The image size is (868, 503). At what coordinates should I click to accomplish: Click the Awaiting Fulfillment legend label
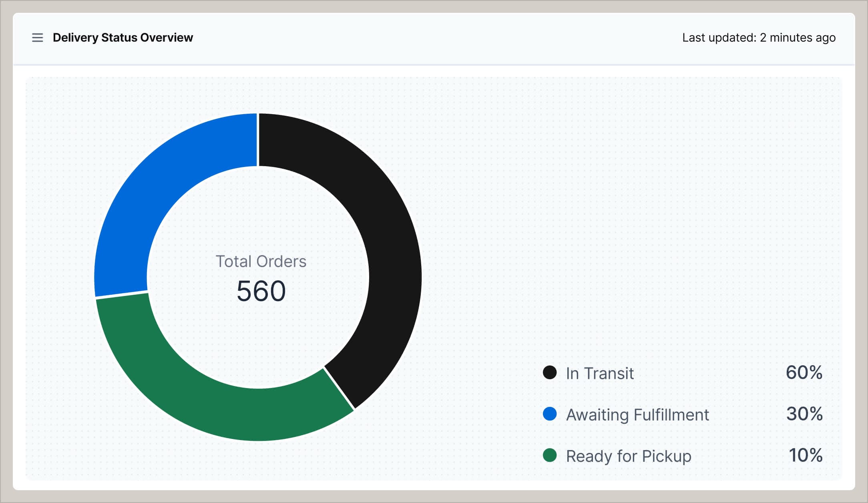tap(637, 415)
